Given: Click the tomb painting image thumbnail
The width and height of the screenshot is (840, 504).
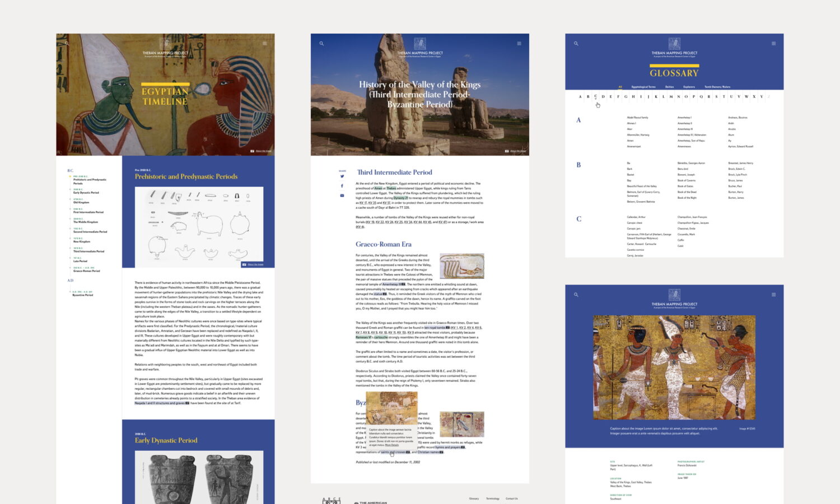Looking at the screenshot, I should click(675, 367).
